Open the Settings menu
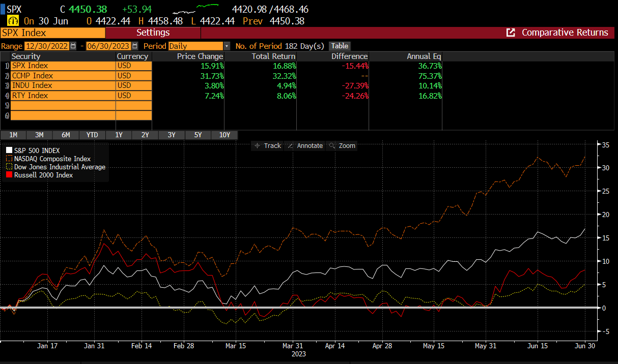Viewport: 618px width, 364px height. point(153,33)
